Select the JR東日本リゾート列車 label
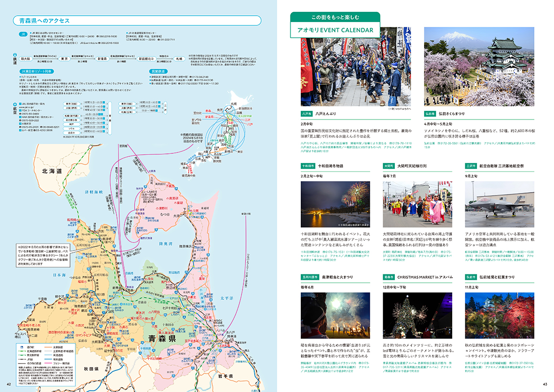Screen dimensions: 554x392 click(x=36, y=72)
